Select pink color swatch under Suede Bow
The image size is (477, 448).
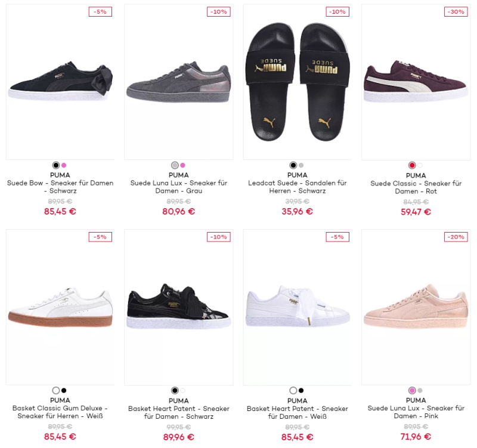pyautogui.click(x=64, y=165)
